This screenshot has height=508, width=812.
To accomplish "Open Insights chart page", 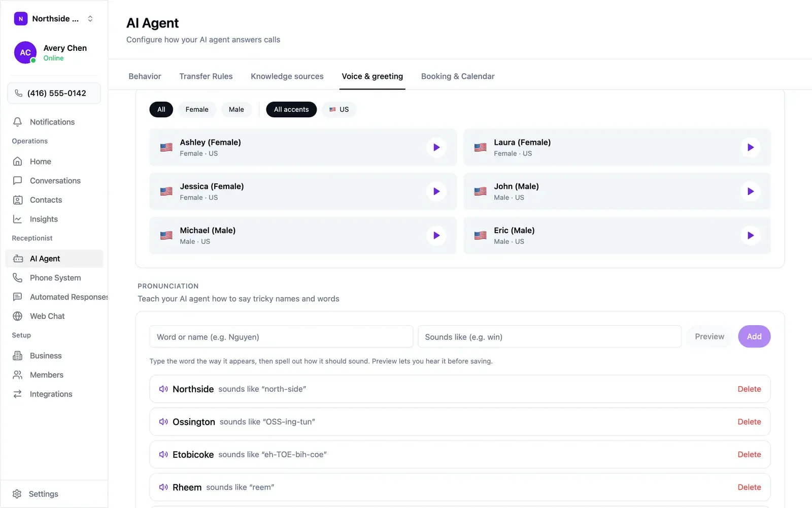I will point(54,219).
